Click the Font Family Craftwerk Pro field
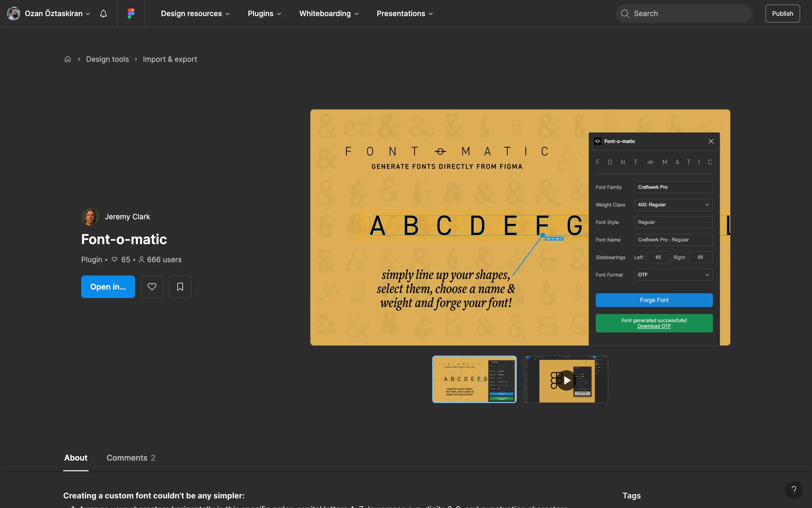Screen dimensions: 812x508 pos(673,187)
